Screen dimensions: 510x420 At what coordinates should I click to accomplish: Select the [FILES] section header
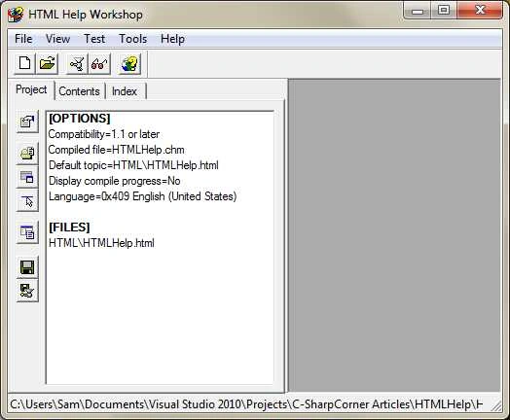coord(69,227)
